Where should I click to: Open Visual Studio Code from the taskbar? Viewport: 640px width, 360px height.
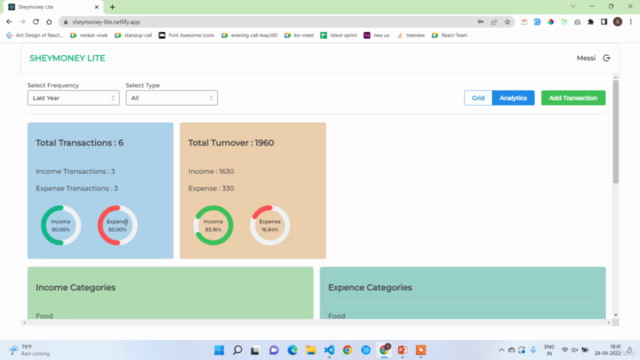[329, 350]
